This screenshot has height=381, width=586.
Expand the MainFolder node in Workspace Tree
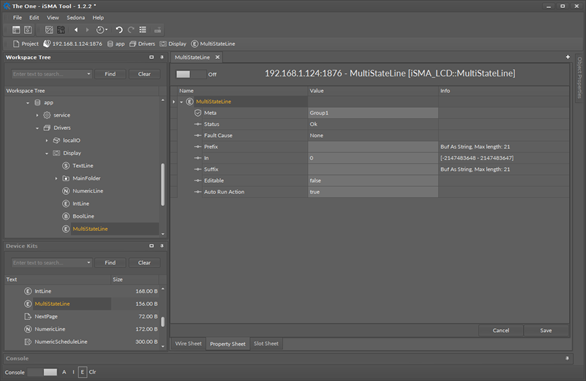coord(56,179)
